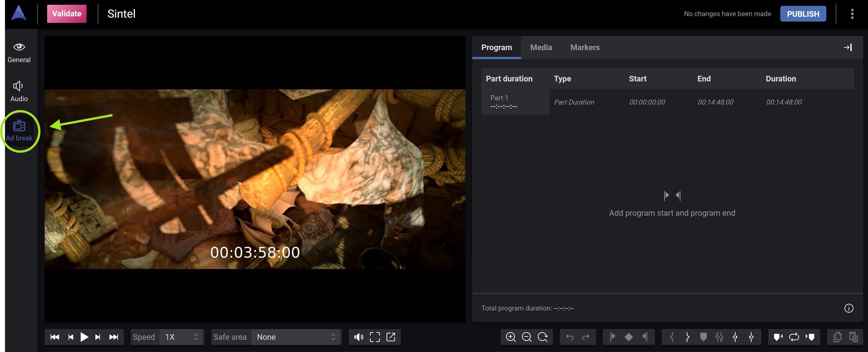Click the Part duration column header

point(509,79)
